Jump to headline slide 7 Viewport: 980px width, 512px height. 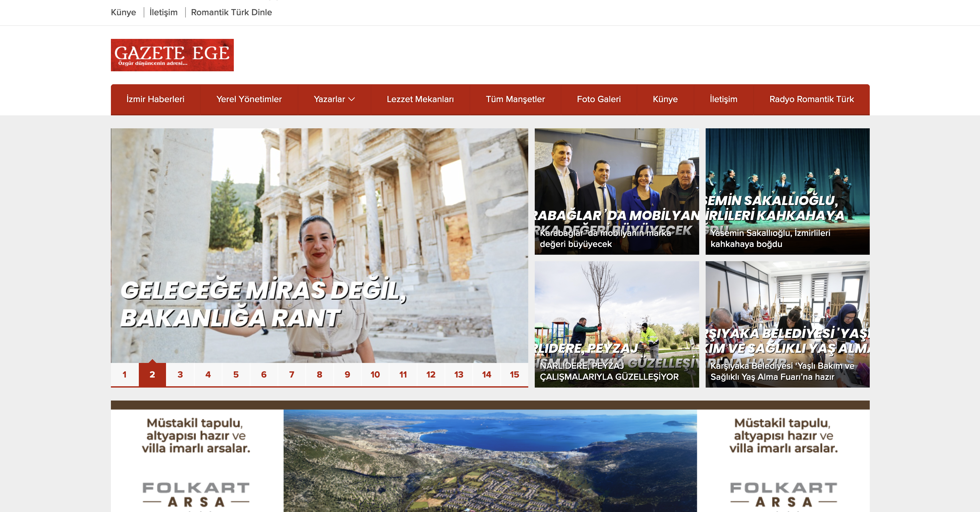click(292, 374)
